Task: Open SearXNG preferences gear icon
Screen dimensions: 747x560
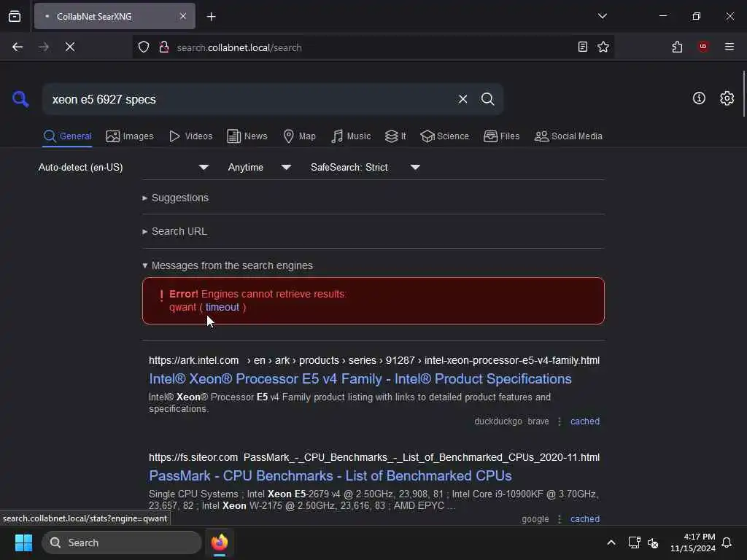Action: coord(727,98)
